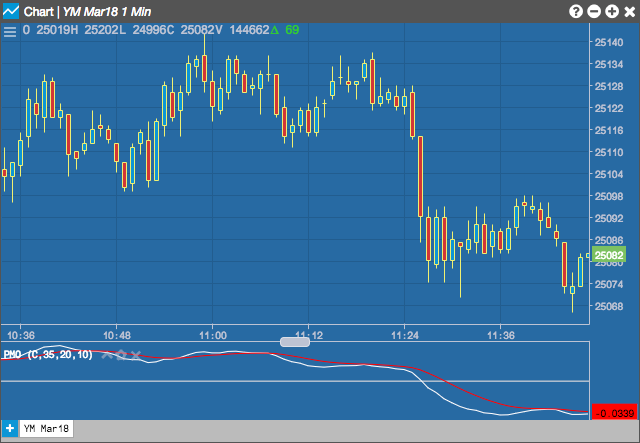Select the YM Mar18 tab
Image resolution: width=640 pixels, height=443 pixels.
point(47,428)
